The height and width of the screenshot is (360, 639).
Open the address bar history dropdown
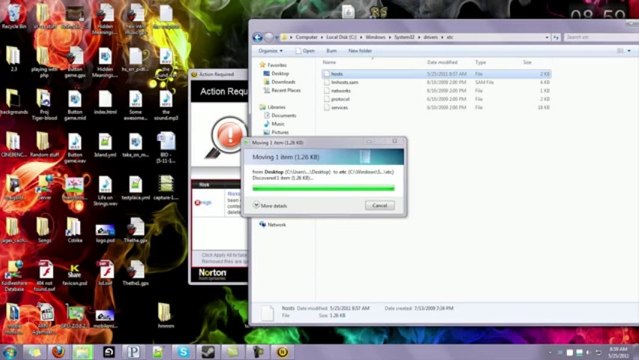click(547, 37)
